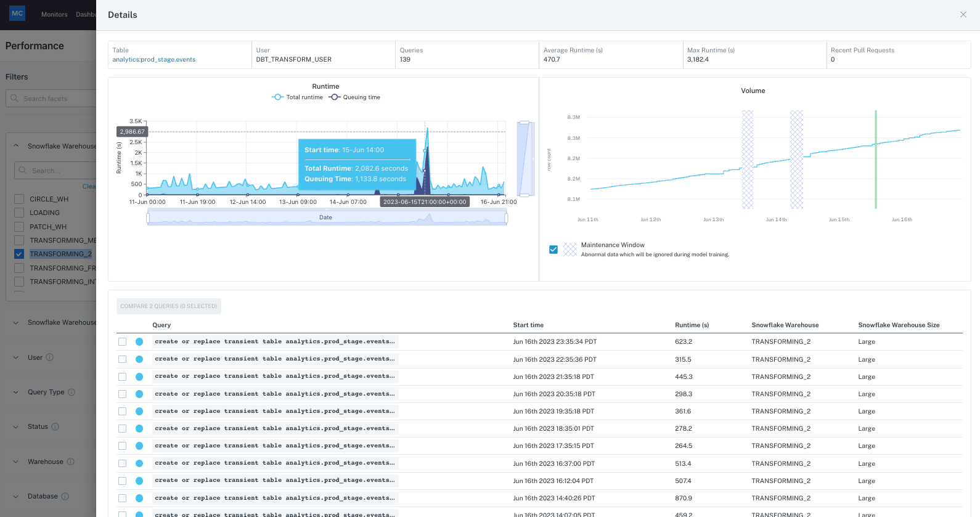
Task: Click the Total runtime legend marker
Action: (x=278, y=97)
